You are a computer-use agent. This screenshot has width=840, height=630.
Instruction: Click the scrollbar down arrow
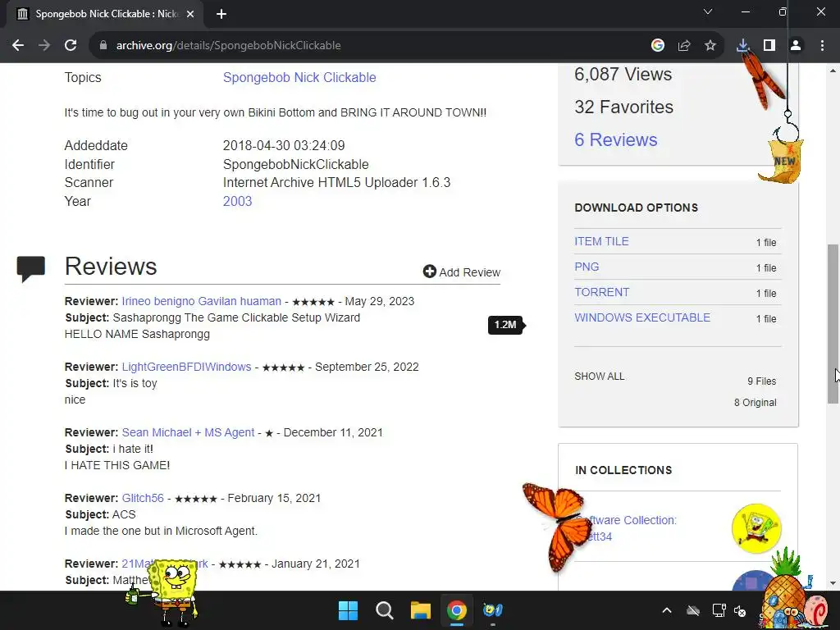833,583
